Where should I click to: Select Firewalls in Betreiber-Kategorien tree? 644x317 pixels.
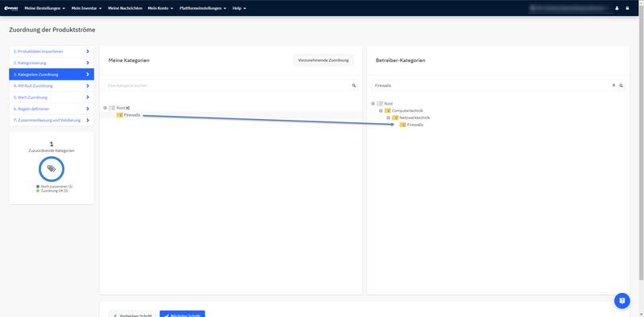(415, 125)
